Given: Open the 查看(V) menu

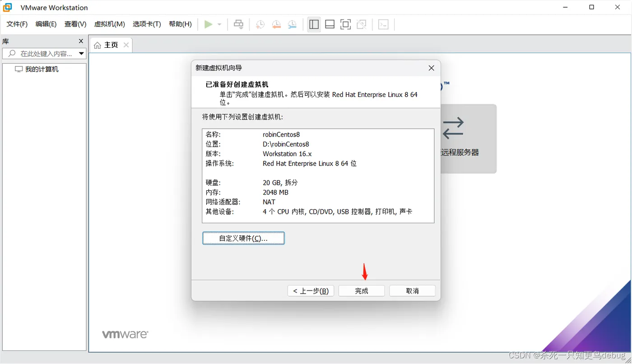Looking at the screenshot, I should point(75,24).
